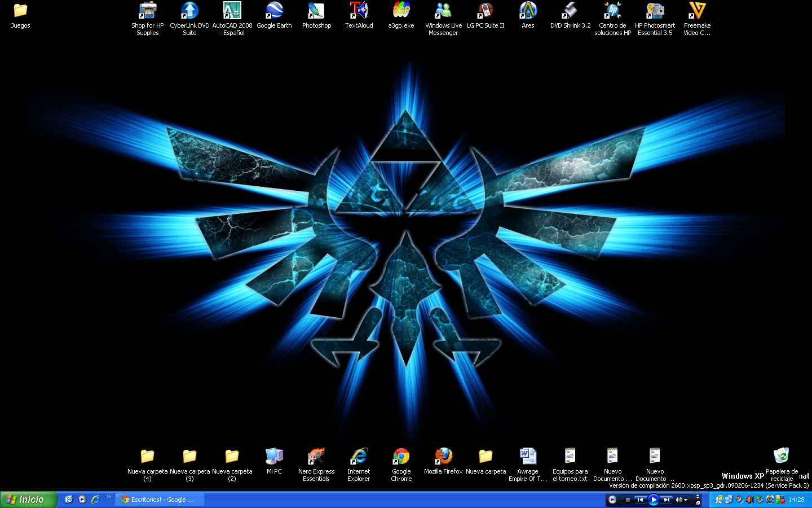Open the Inicio start menu
The height and width of the screenshot is (508, 812).
[x=28, y=500]
